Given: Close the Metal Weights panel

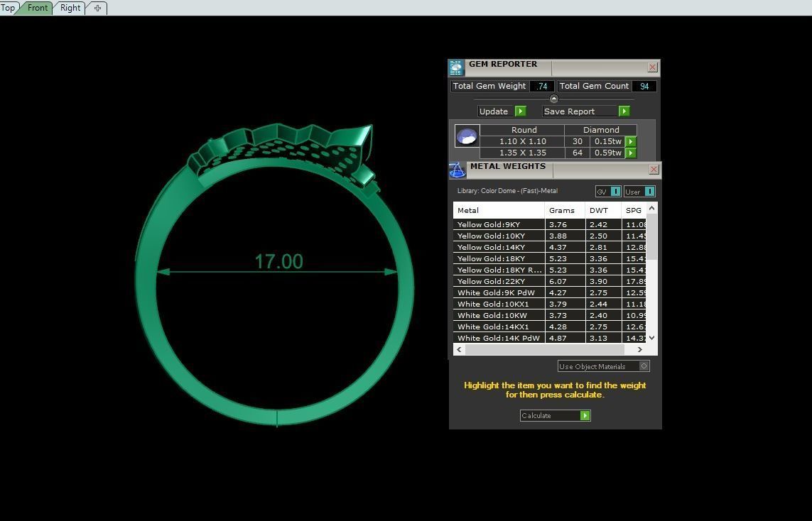Looking at the screenshot, I should point(654,169).
